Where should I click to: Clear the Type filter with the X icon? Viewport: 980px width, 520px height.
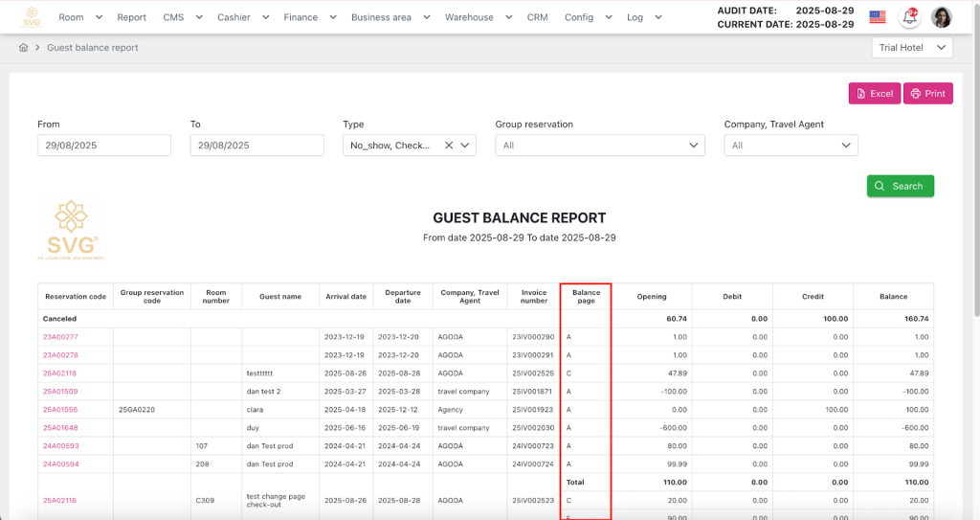tap(449, 146)
